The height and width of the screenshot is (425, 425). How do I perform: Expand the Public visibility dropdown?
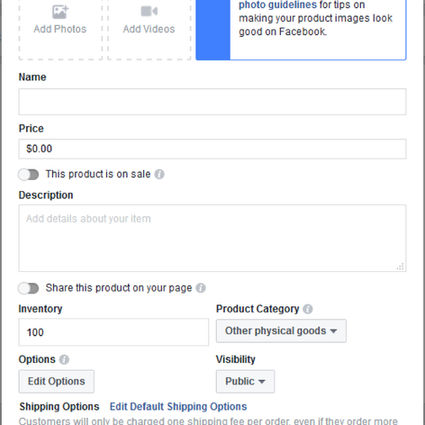245,381
